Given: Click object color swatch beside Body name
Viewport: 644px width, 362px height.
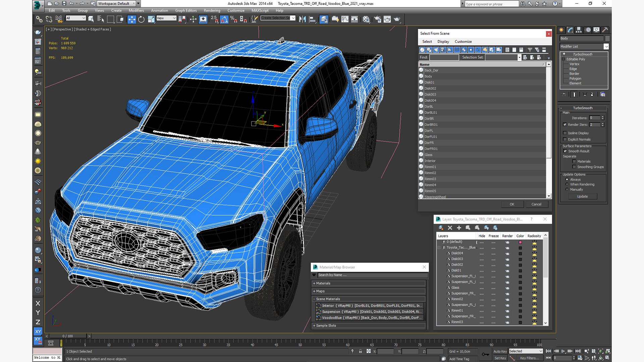Looking at the screenshot, I should pyautogui.click(x=607, y=39).
